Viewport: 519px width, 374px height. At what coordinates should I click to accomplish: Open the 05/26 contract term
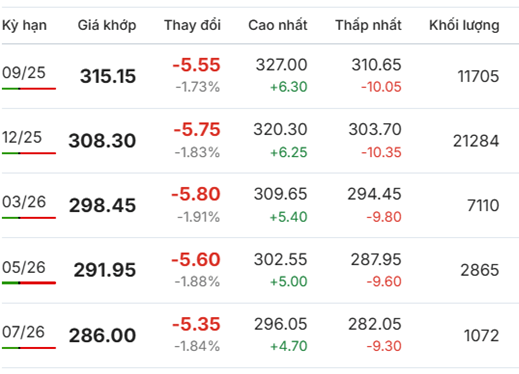[x=24, y=267]
